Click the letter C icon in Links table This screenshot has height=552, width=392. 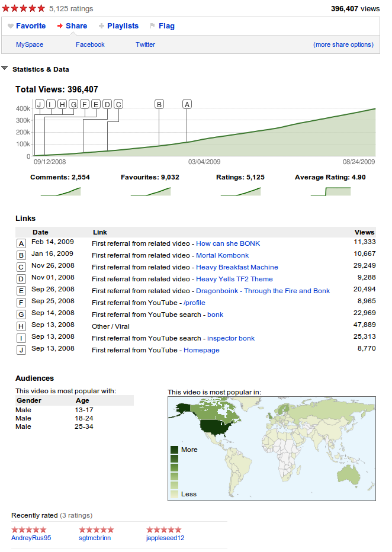point(21,267)
